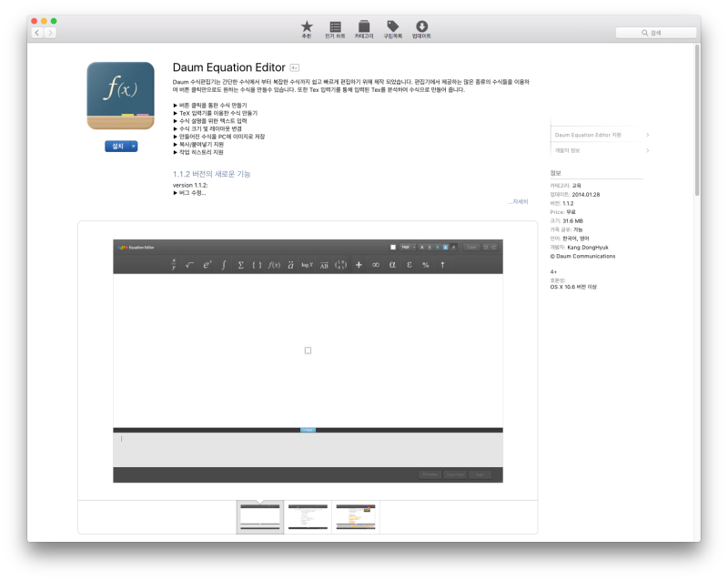Screen dimensions: 728x581
Task: Click the dashed equation placeholder box in the preview
Action: 308,351
